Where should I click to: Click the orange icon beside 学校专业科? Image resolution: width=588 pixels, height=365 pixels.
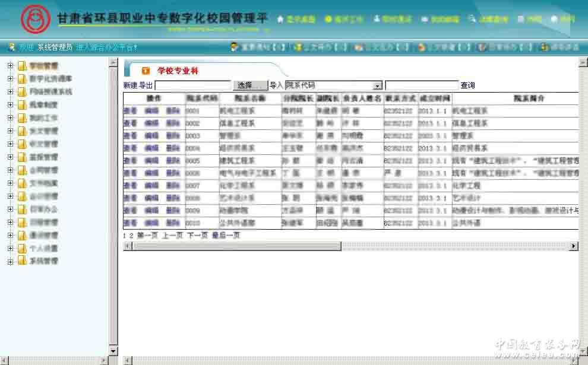click(x=146, y=71)
